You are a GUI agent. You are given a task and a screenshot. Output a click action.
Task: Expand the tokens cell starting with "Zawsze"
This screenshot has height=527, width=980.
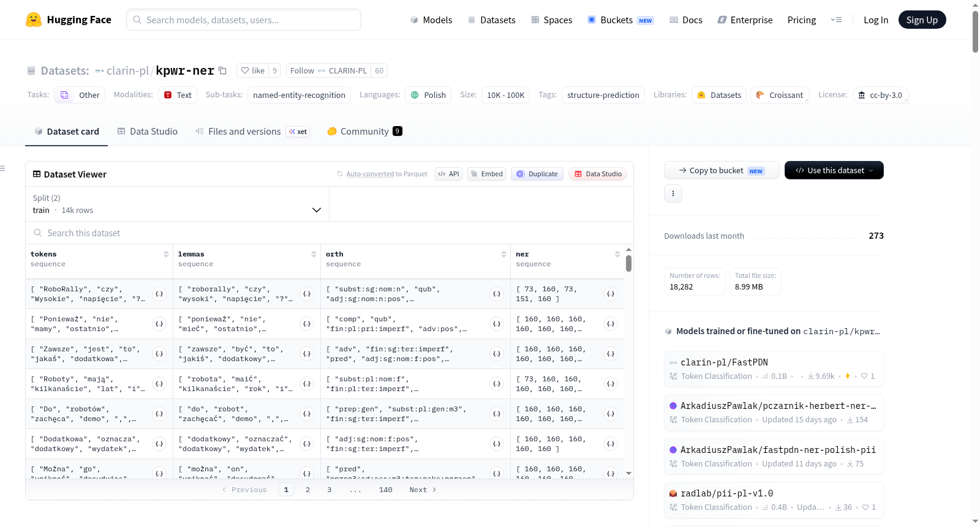[159, 354]
